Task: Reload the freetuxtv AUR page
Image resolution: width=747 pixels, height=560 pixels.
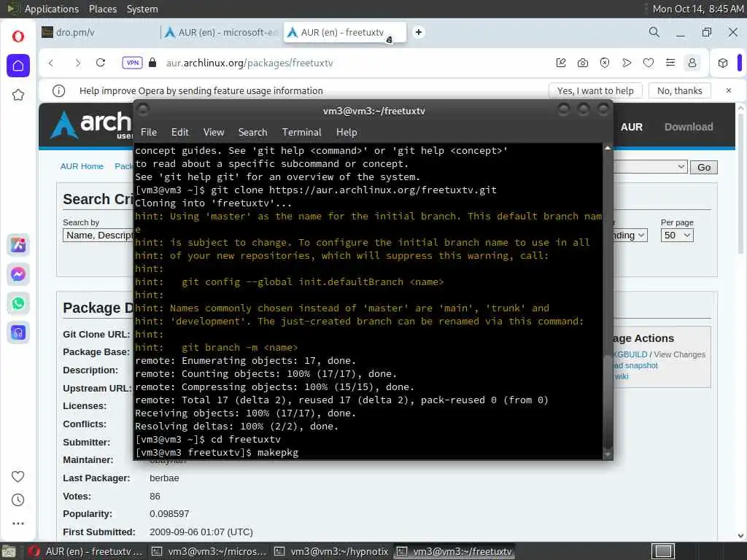Action: (x=101, y=63)
